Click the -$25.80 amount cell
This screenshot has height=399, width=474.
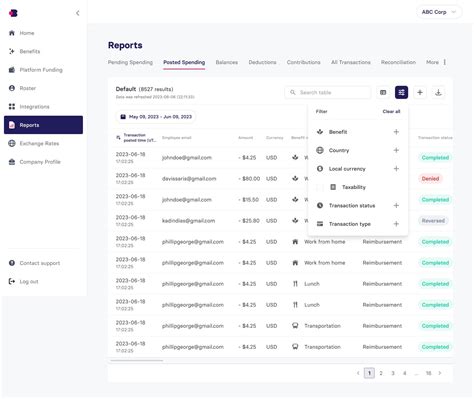pos(249,221)
